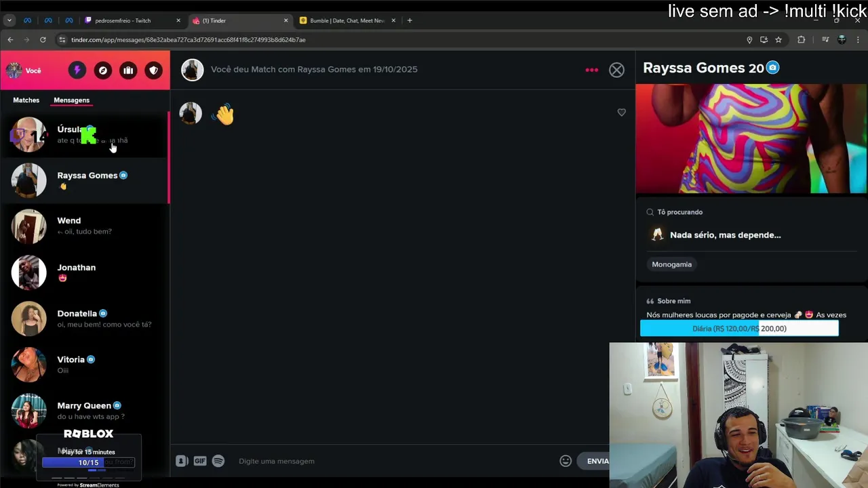Click the verified badge next to Donatella
868x488 pixels.
pyautogui.click(x=103, y=314)
